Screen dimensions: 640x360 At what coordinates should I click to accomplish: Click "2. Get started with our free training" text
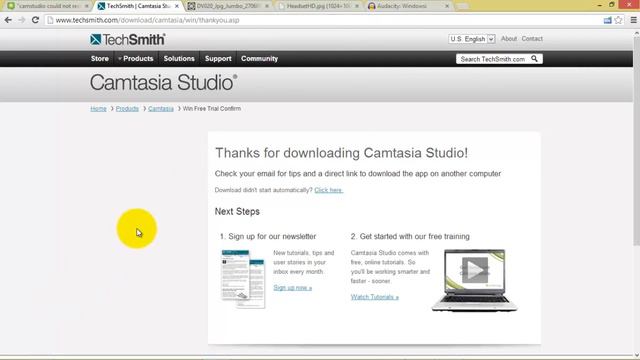click(410, 236)
